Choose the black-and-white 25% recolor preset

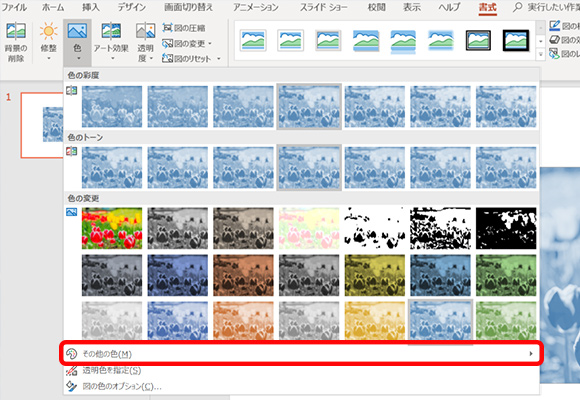point(375,228)
